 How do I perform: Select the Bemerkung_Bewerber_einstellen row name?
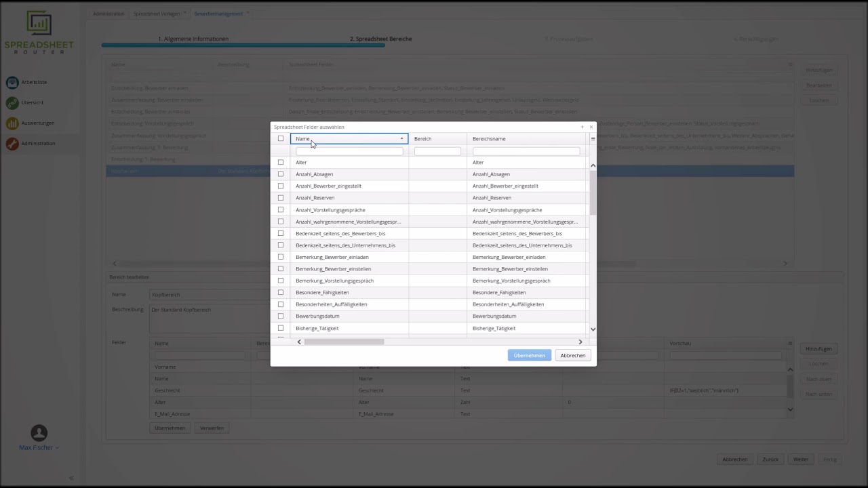[333, 269]
